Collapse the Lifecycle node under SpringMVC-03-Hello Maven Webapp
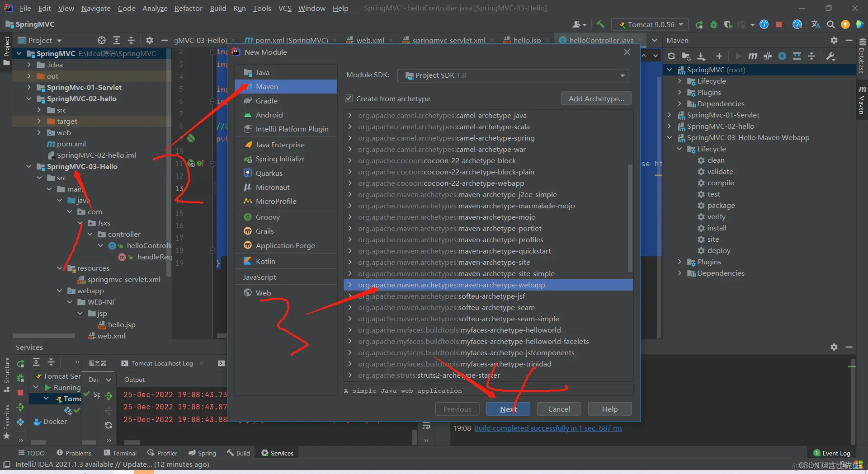 pyautogui.click(x=679, y=149)
